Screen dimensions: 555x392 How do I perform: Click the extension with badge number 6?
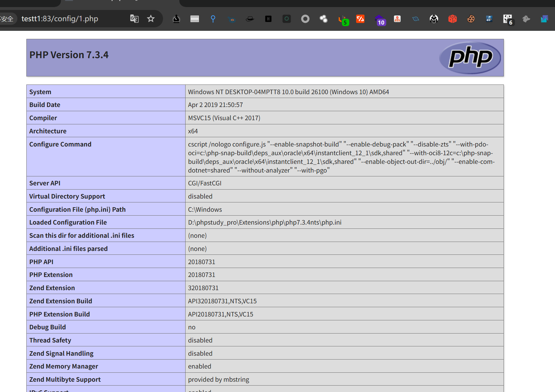(508, 20)
